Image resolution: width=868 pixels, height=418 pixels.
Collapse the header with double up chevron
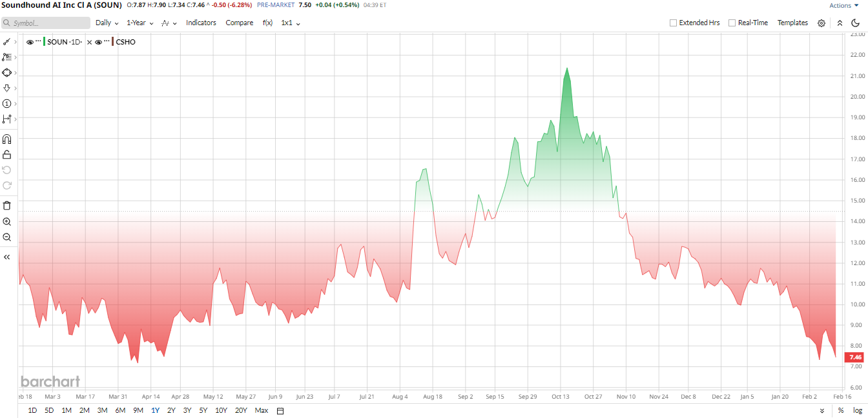click(x=840, y=23)
